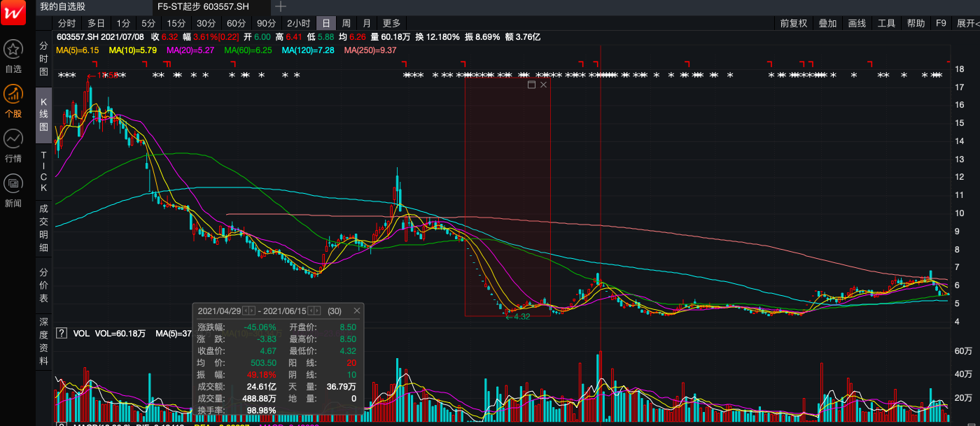Click the MA(20)=5.27 magenta label

190,50
